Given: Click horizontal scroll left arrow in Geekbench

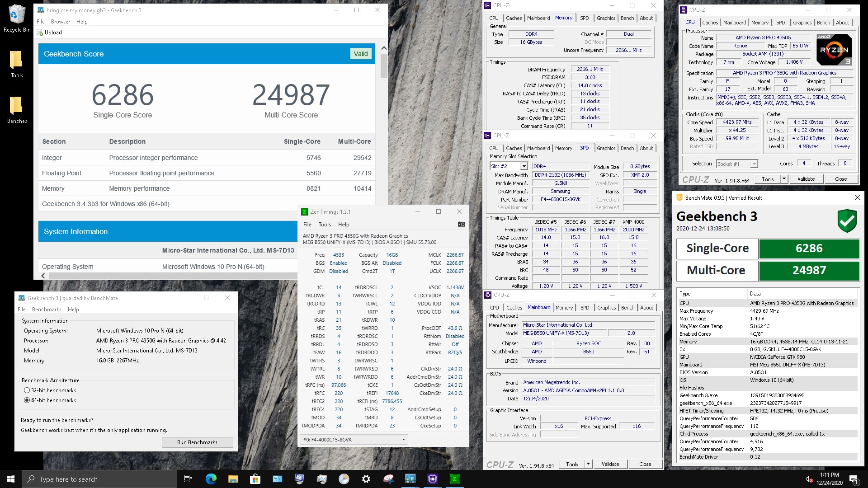Looking at the screenshot, I should pos(43,276).
